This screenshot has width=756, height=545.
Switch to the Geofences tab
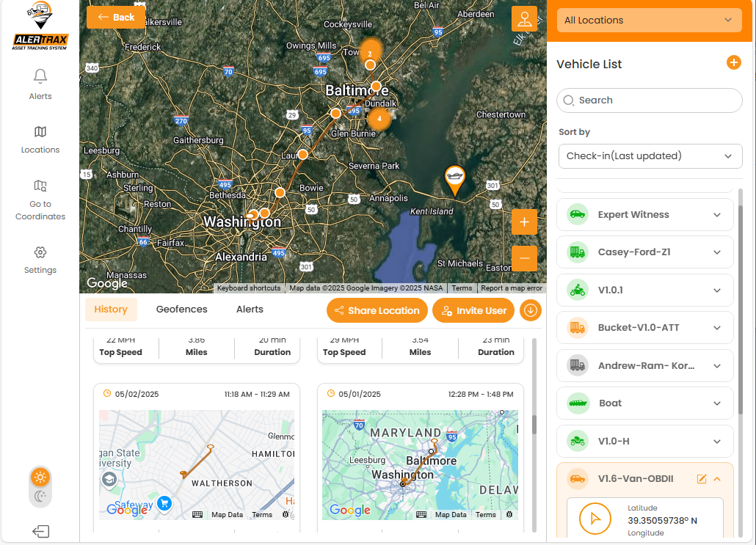point(181,310)
